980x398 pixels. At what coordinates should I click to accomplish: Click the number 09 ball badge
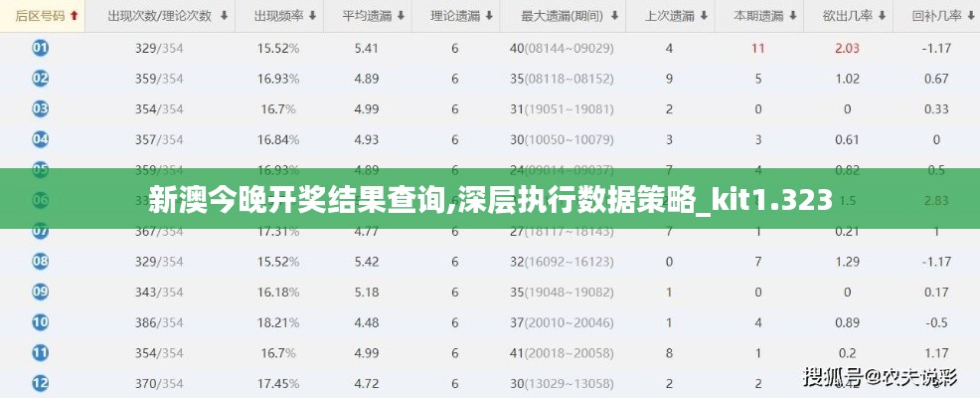pos(41,292)
